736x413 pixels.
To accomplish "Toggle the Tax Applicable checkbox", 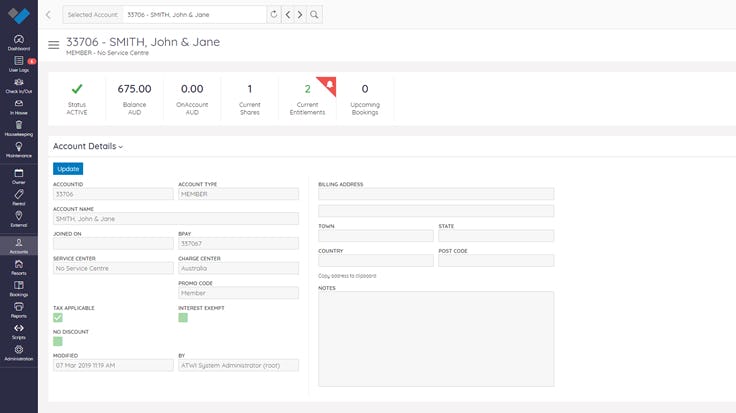I will point(58,318).
